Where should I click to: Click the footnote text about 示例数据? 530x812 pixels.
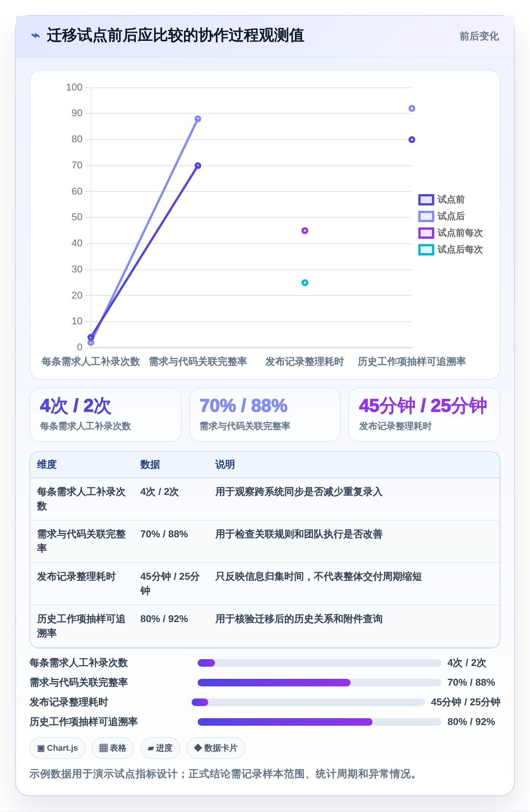point(223,774)
